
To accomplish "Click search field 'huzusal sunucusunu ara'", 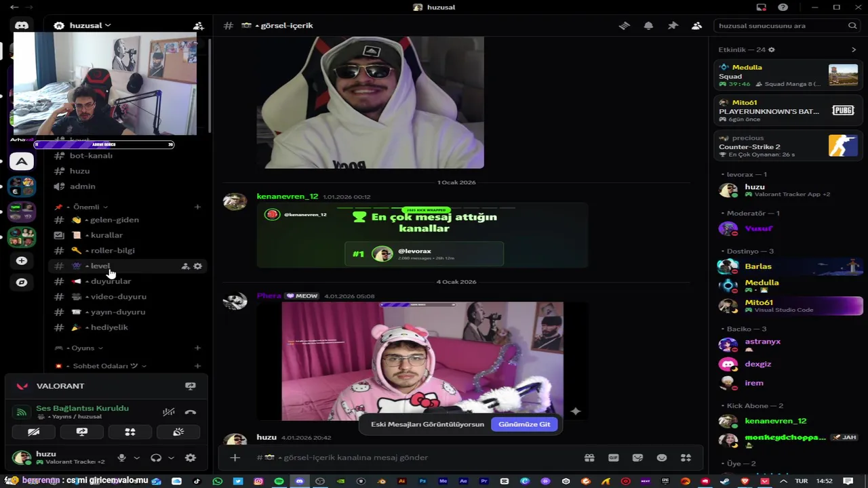I will [x=787, y=26].
